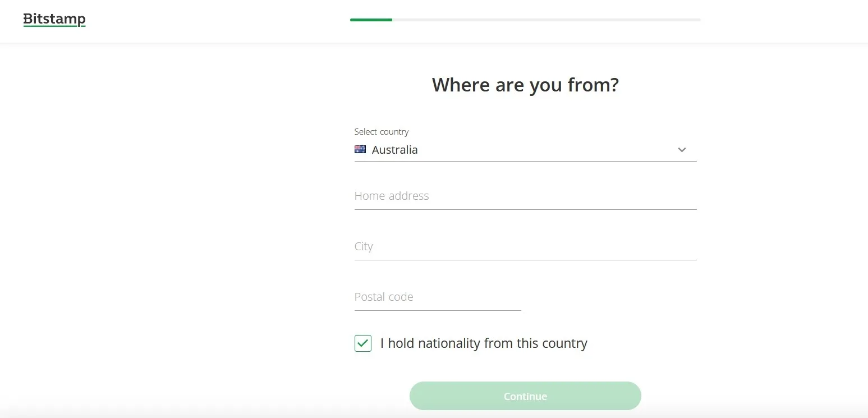This screenshot has height=418, width=868.
Task: Click the Australian flag icon
Action: pos(360,149)
